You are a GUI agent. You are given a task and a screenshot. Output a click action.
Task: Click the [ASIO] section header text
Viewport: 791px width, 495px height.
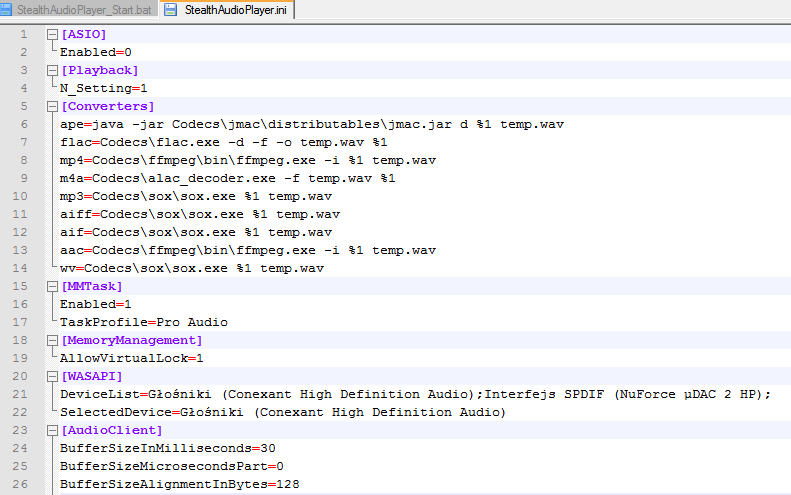tap(84, 34)
